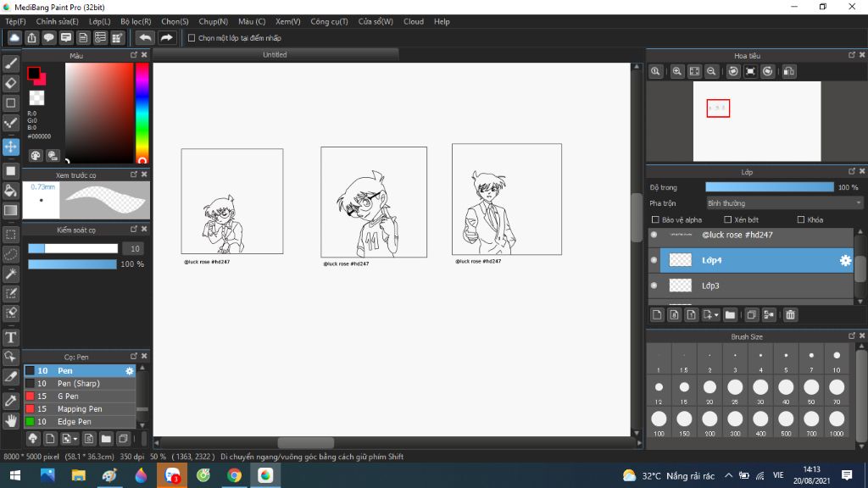Adjust the 'Độ trong' opacity slider
This screenshot has height=488, width=868.
click(770, 187)
